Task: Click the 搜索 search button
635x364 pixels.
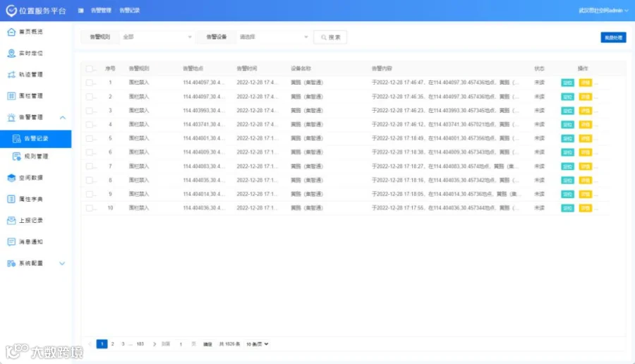Action: [330, 37]
